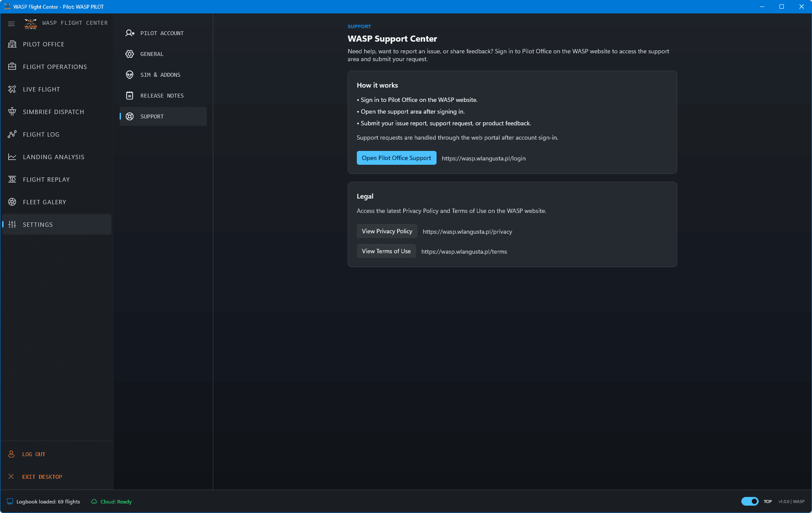Click the WASP logo in the header
Viewport: 812px width, 513px height.
pos(30,23)
